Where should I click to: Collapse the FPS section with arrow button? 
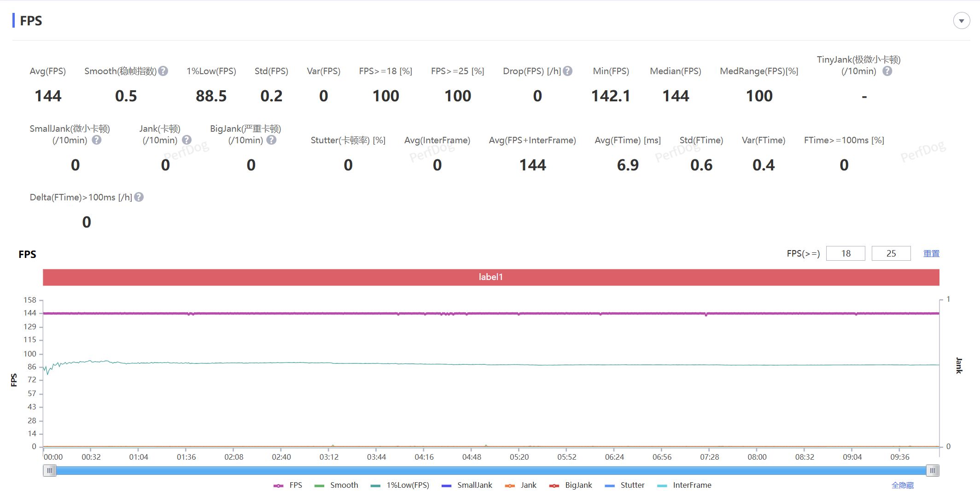click(961, 21)
